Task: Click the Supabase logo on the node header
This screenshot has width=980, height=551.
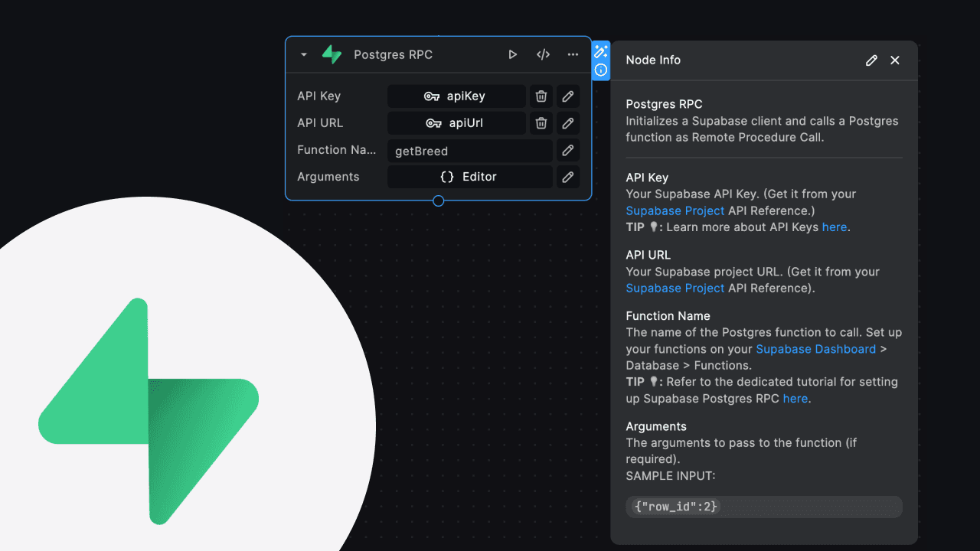Action: pyautogui.click(x=331, y=54)
